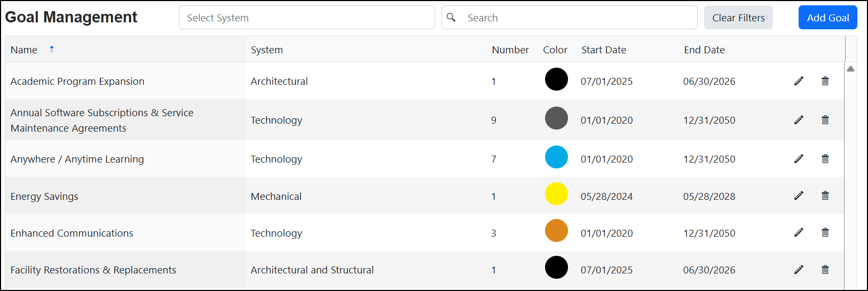Edit the Energy Savings goal
Screen dimensions: 868x291
[x=799, y=196]
